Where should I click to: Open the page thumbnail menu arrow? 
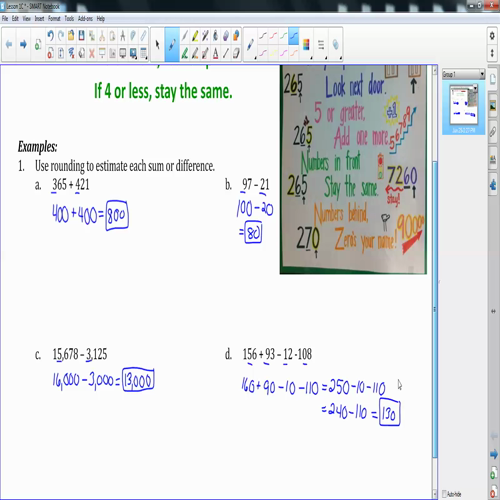point(475,88)
